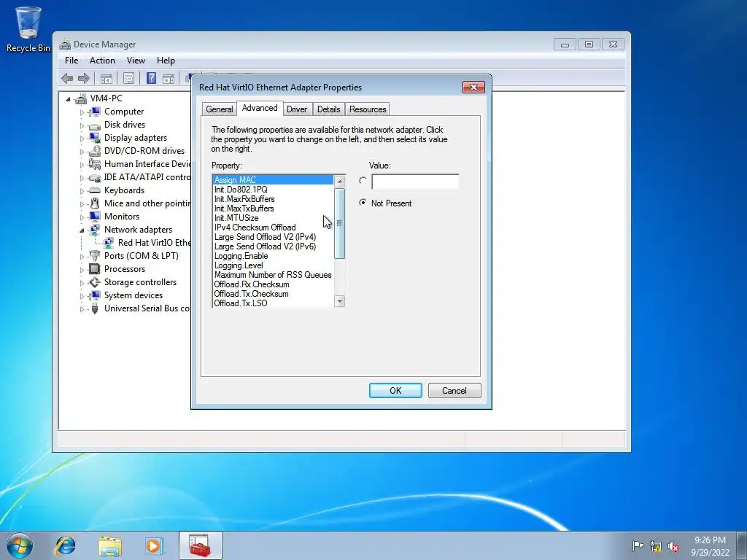Open the View menu
This screenshot has width=747, height=560.
tap(136, 61)
